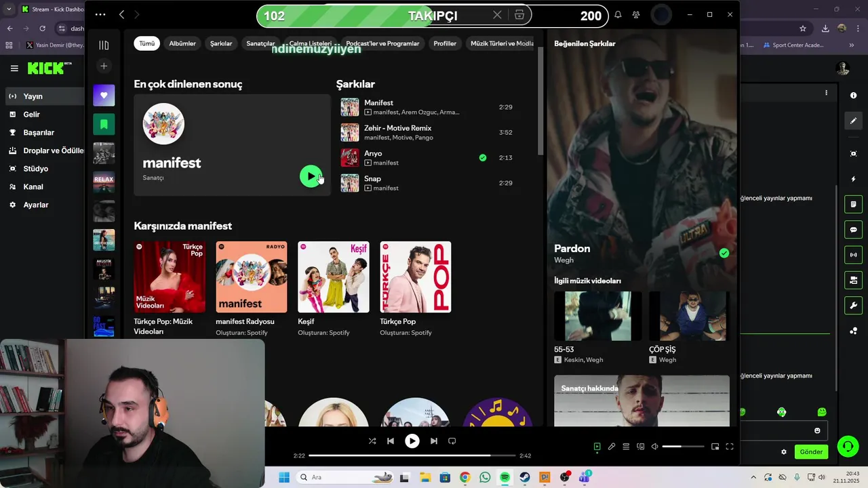The image size is (868, 488).
Task: Open Spotify notifications bell
Action: 618,14
